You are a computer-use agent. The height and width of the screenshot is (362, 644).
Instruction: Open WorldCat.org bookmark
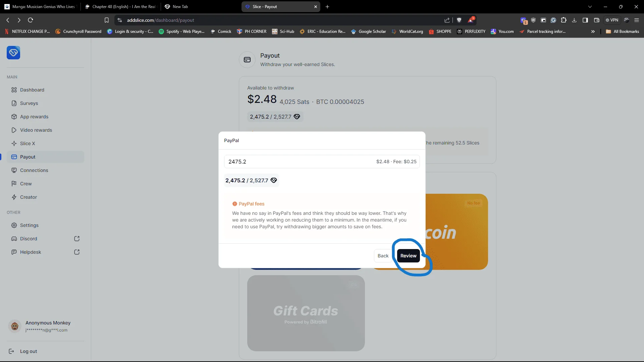pos(407,32)
